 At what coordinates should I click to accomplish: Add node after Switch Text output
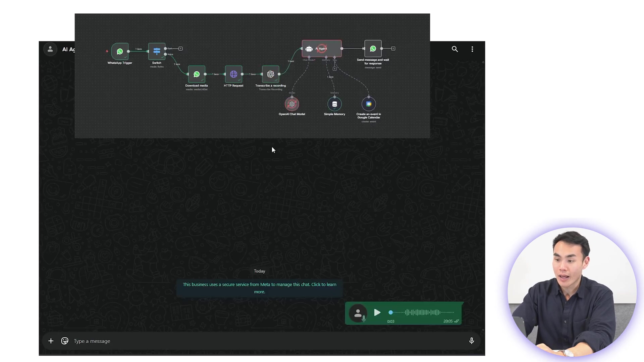[x=180, y=49]
